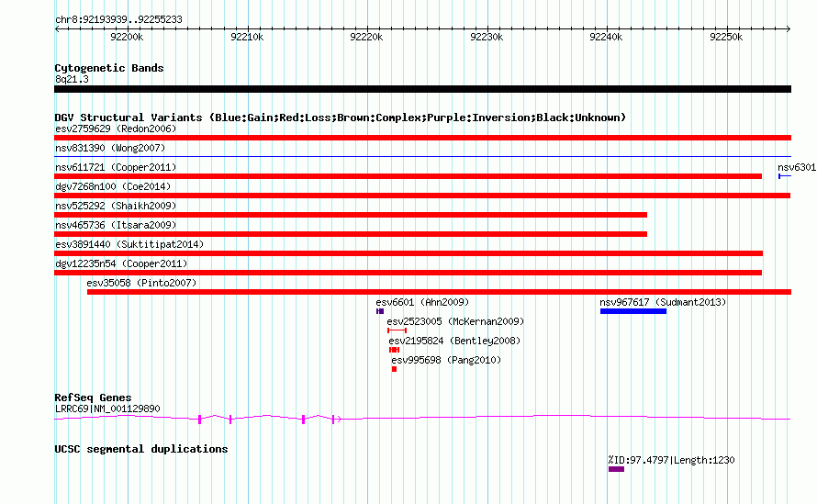Click the RefSeq Genes track title

[93, 398]
